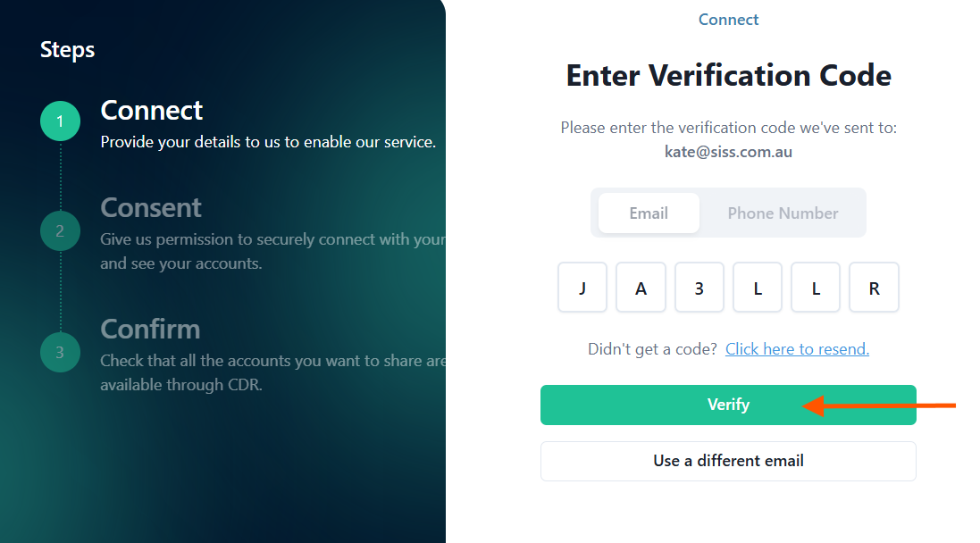Click the last code box containing R
980x543 pixels.
[x=874, y=288]
